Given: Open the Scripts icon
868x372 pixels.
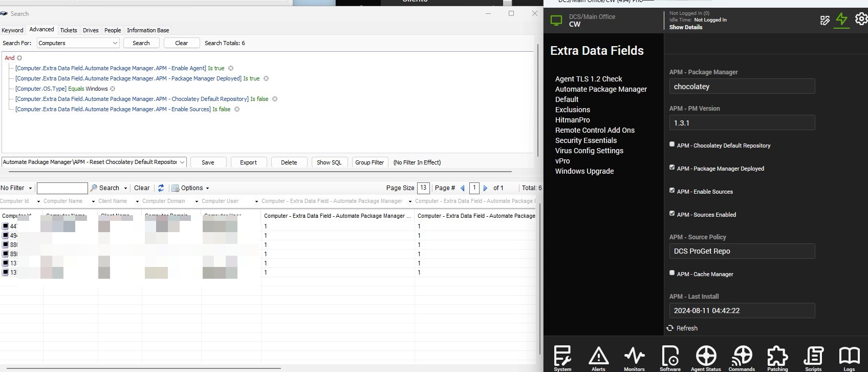Looking at the screenshot, I should (813, 357).
